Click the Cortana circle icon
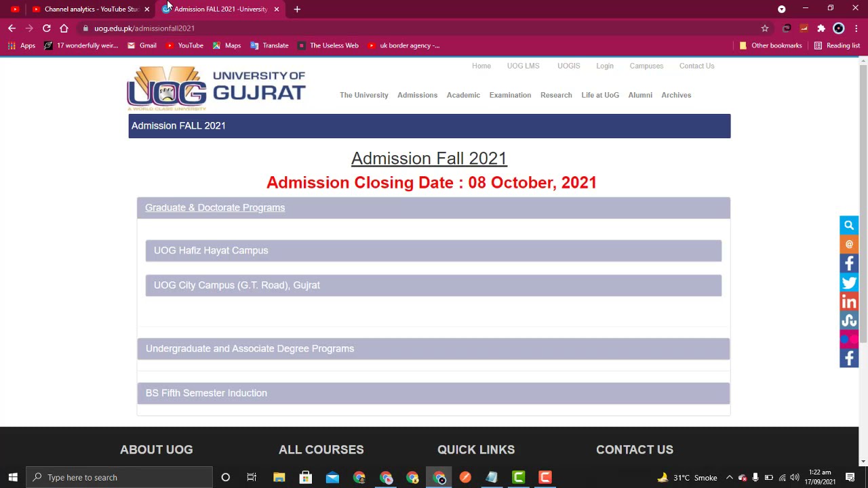The width and height of the screenshot is (868, 488). 226,477
